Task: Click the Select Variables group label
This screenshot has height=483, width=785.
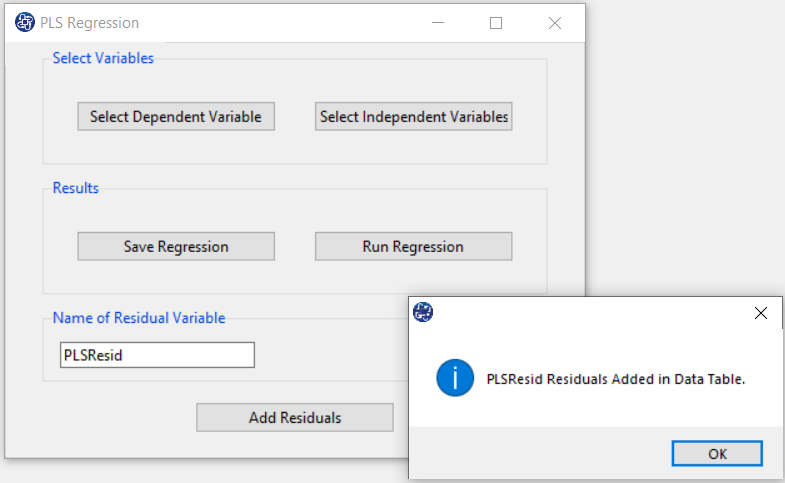Action: point(103,58)
